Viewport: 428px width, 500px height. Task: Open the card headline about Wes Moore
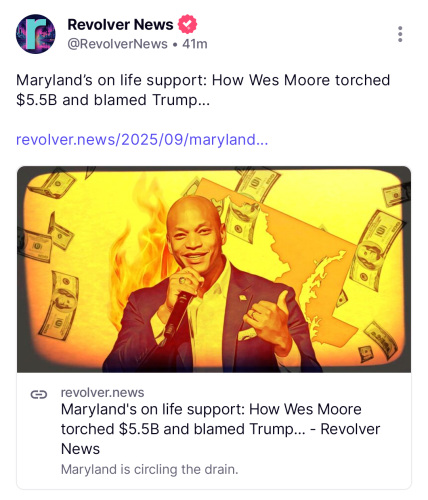[x=220, y=429]
